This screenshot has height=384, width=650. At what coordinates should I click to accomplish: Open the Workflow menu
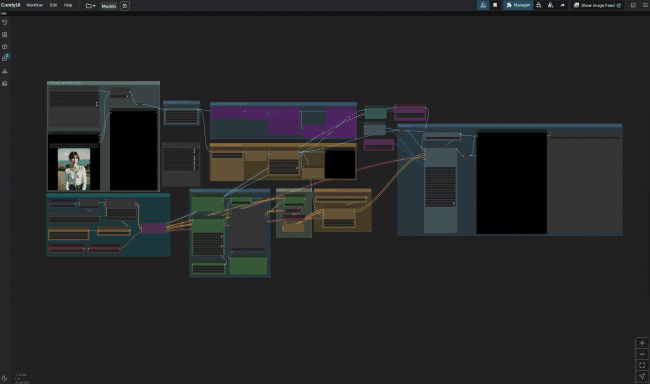click(34, 5)
